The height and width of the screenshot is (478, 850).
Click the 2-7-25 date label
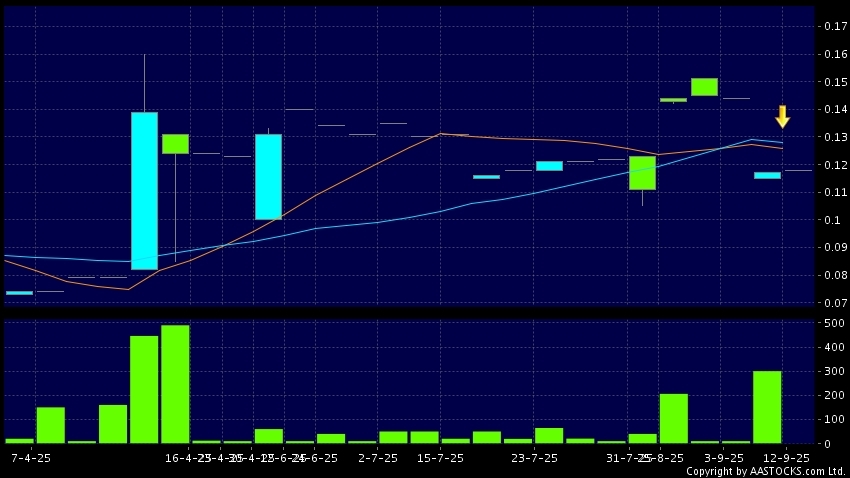tap(378, 457)
